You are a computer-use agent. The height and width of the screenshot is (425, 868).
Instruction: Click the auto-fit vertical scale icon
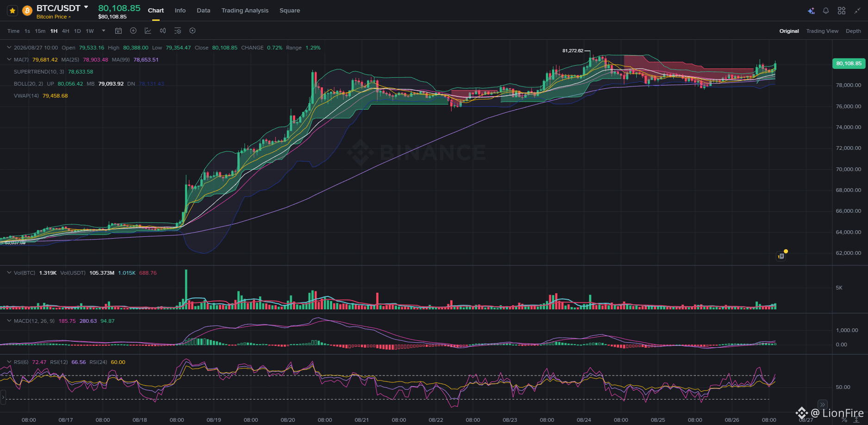[856, 420]
